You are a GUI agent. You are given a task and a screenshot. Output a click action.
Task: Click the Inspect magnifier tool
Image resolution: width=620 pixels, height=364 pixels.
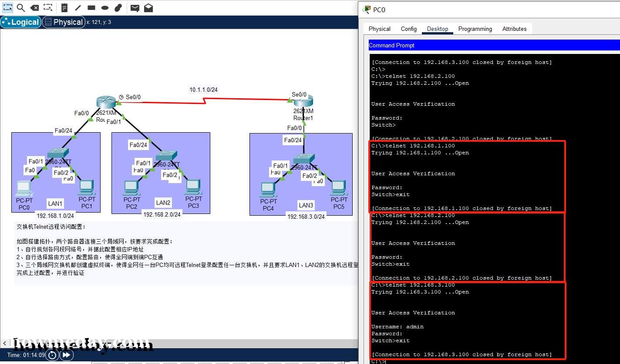click(x=20, y=7)
